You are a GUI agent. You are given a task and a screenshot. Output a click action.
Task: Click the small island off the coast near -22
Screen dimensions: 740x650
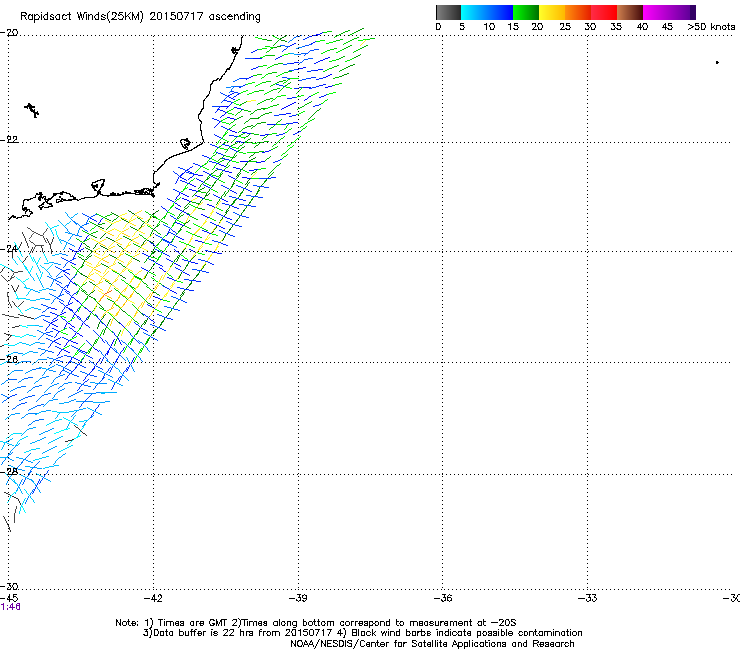click(x=186, y=144)
